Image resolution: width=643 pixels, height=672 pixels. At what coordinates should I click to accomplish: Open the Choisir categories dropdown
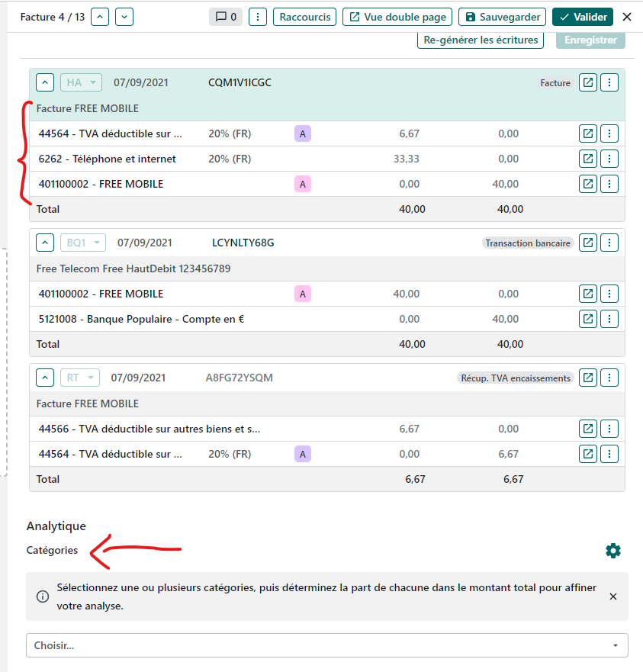326,645
